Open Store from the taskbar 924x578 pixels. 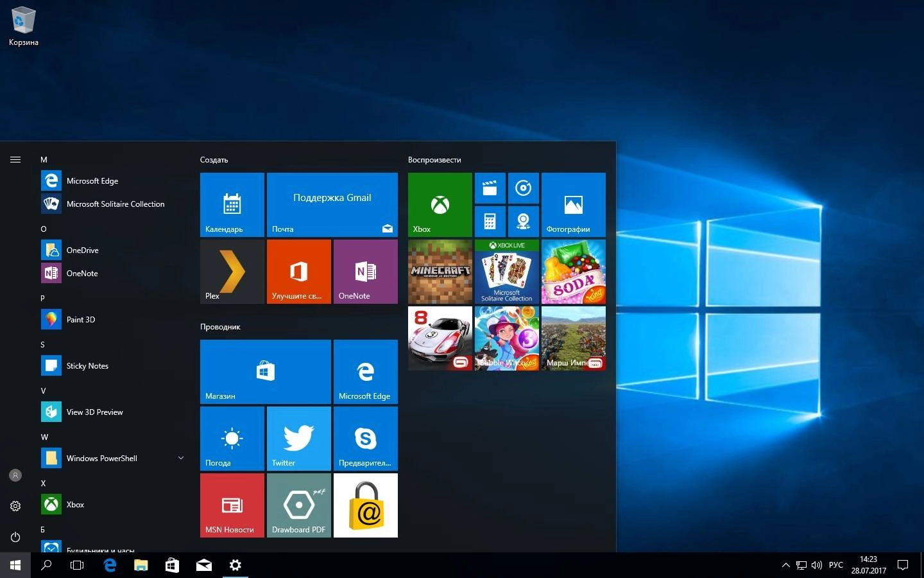172,565
